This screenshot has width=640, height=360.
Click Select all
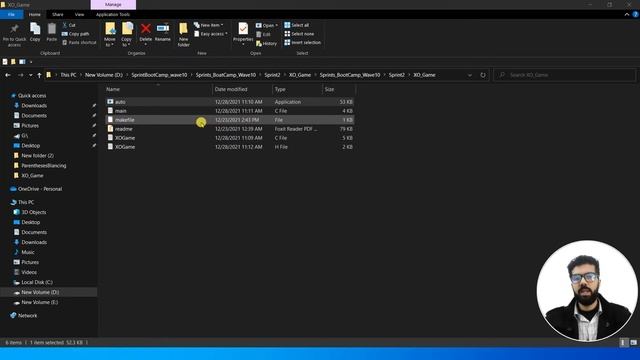[297, 25]
